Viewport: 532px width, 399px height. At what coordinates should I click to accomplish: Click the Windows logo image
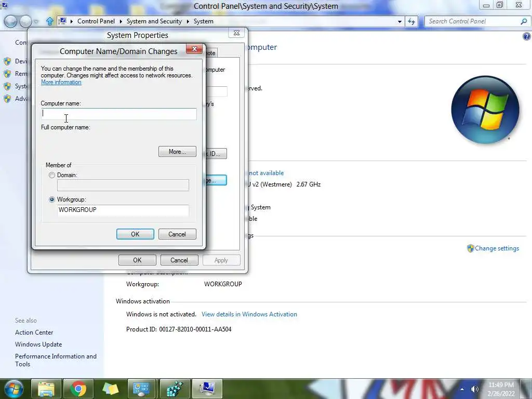pyautogui.click(x=485, y=110)
